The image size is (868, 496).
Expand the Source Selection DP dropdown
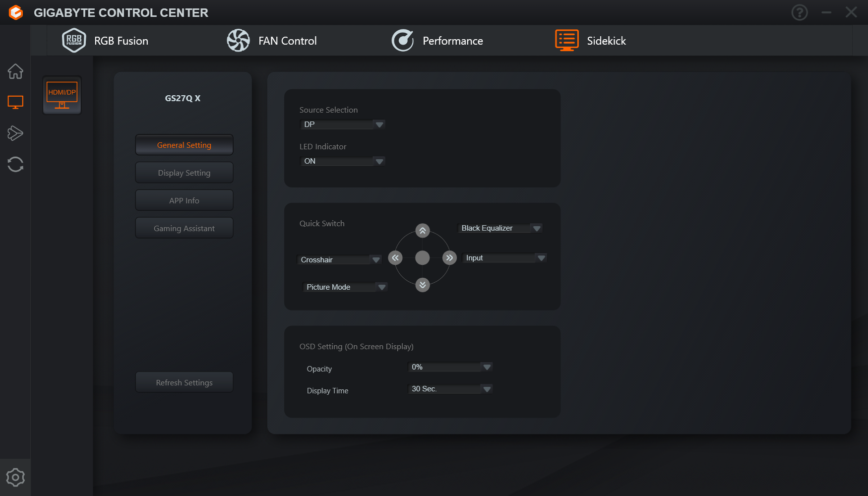343,124
